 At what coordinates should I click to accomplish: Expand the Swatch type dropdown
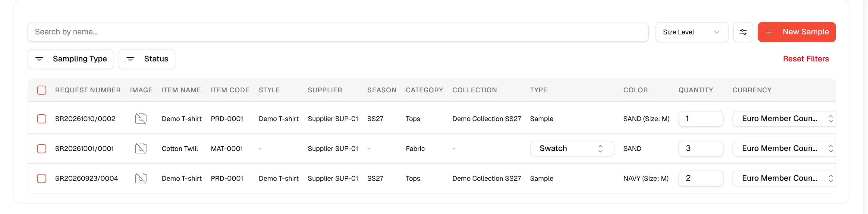click(x=572, y=149)
